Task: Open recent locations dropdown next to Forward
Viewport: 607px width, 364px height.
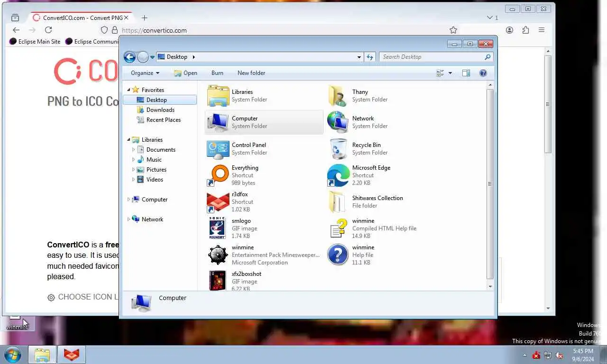Action: (152, 57)
